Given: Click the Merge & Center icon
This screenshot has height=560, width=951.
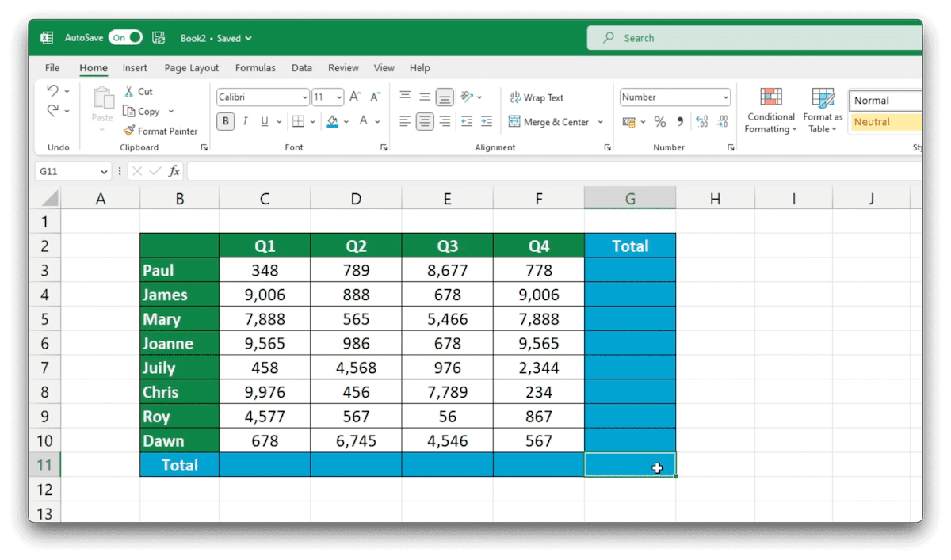Looking at the screenshot, I should 551,121.
